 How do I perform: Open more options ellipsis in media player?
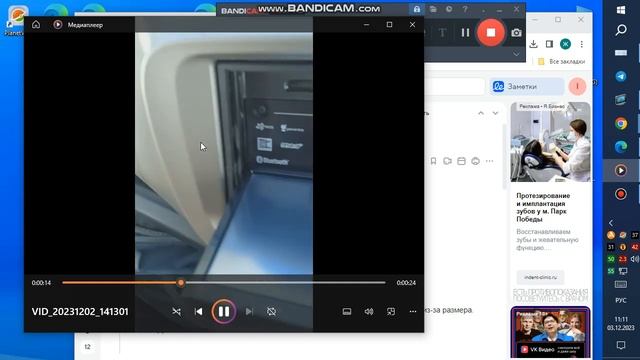(x=413, y=311)
